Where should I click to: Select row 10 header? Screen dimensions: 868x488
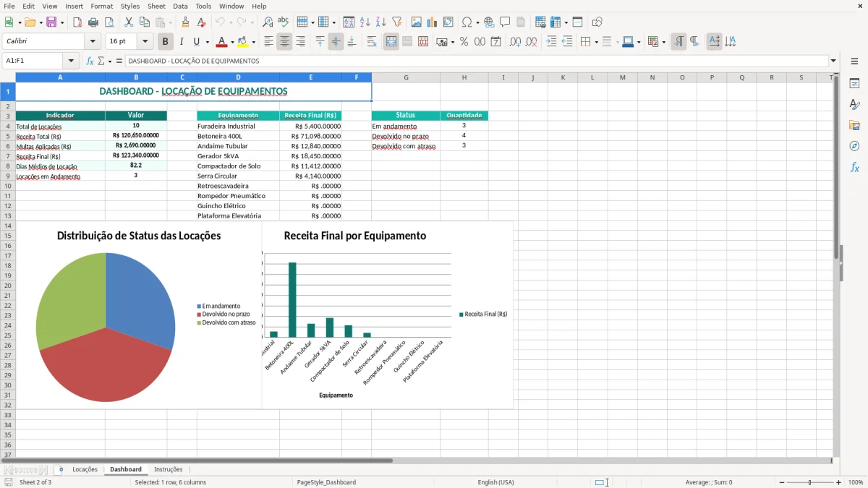pos(8,186)
